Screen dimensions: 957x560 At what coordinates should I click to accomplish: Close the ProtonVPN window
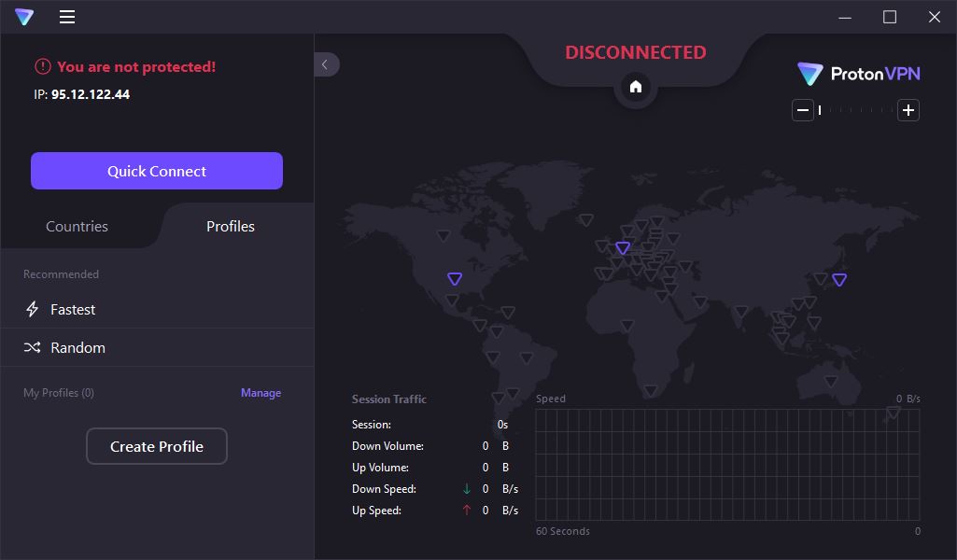click(935, 17)
